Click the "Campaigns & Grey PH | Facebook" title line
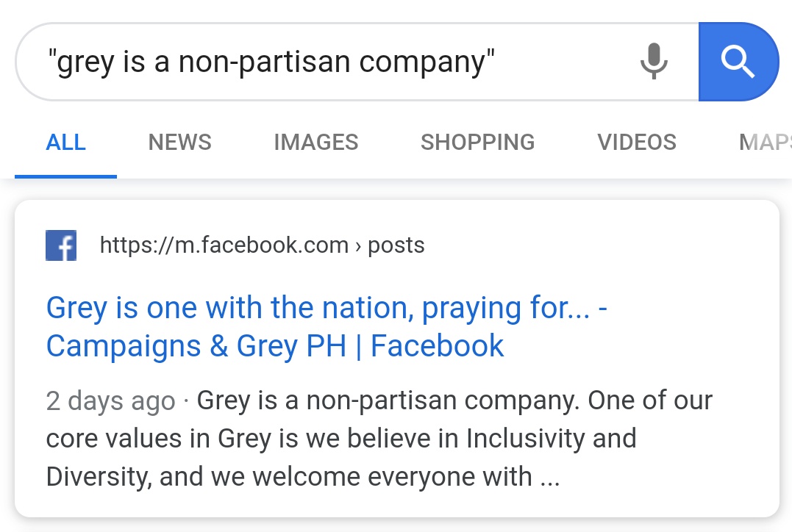The image size is (792, 532). click(x=275, y=346)
